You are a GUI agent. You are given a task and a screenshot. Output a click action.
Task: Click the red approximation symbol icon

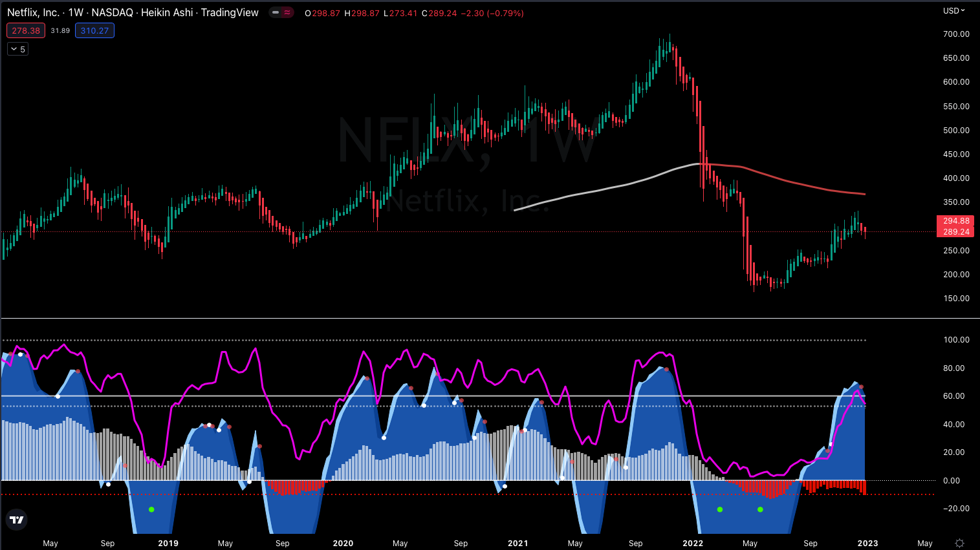(x=287, y=12)
